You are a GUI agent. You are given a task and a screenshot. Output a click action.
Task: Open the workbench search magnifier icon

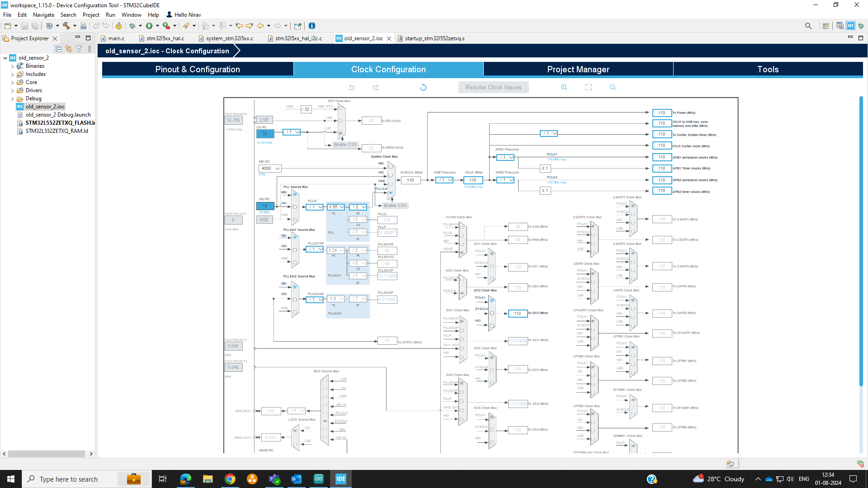(809, 26)
